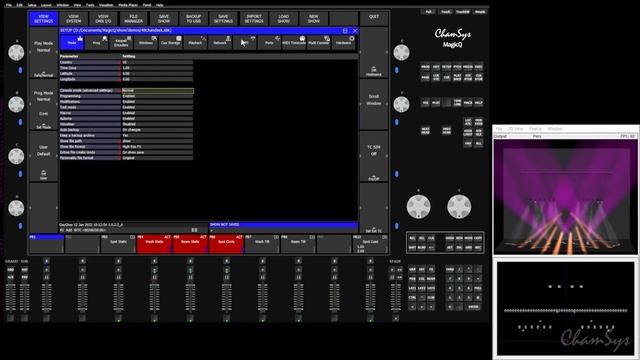Select the Beam Tilt playback
Screen dimensions: 640x360
pos(298,244)
